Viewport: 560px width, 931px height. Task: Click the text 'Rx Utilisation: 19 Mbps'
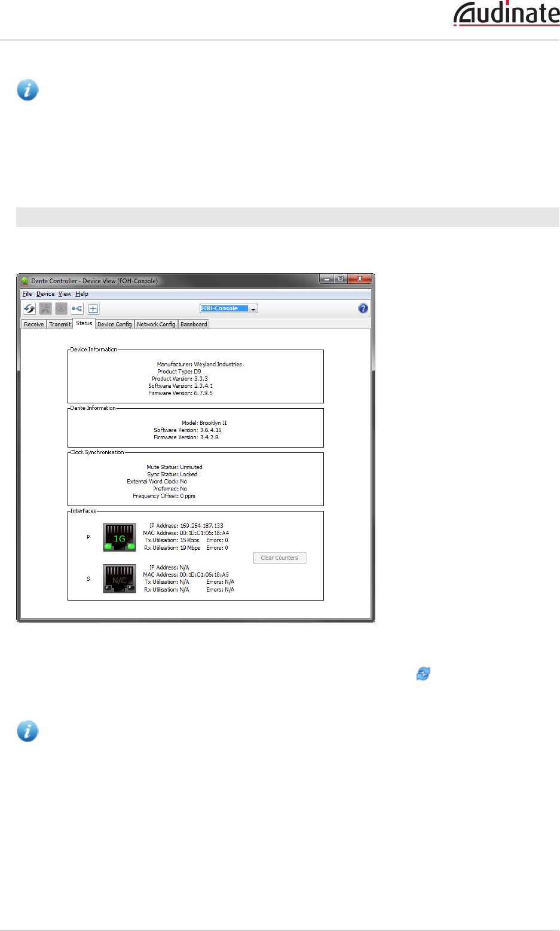tap(172, 547)
